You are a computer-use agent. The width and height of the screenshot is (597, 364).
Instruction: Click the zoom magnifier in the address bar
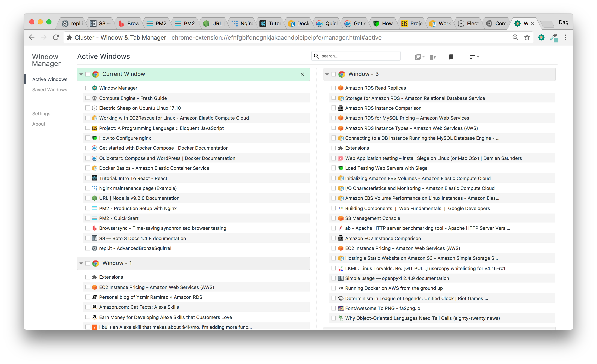click(515, 38)
